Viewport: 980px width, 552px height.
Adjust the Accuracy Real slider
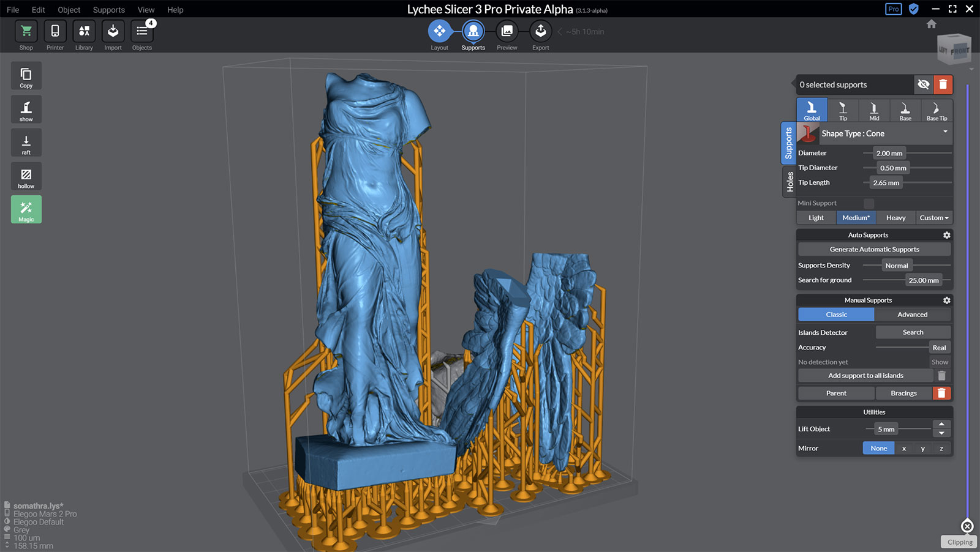click(939, 348)
